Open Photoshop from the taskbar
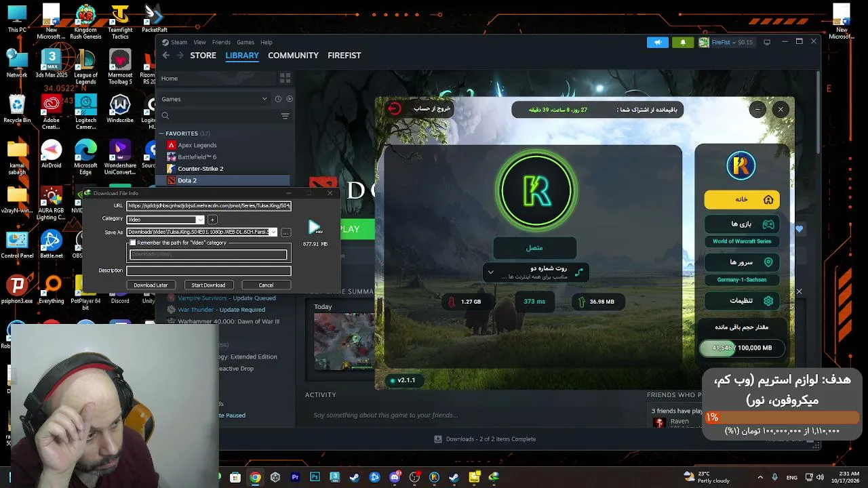This screenshot has height=488, width=868. pos(315,477)
